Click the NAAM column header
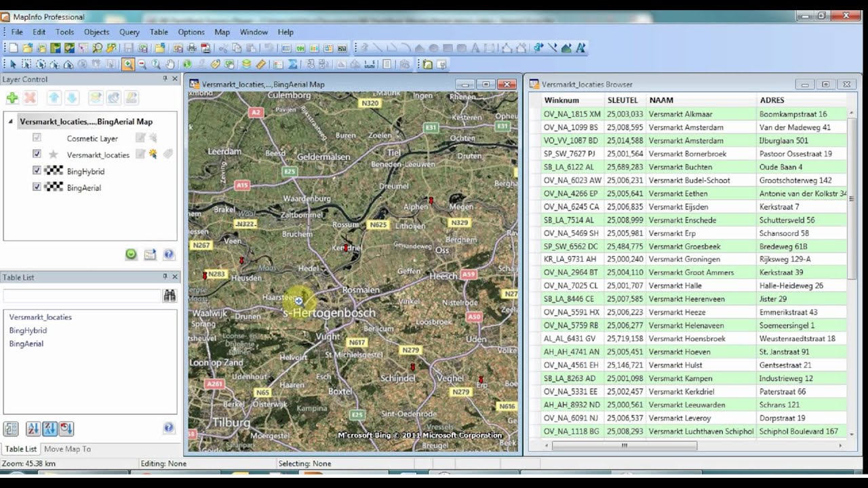Viewport: 868px width, 488px height. [700, 100]
